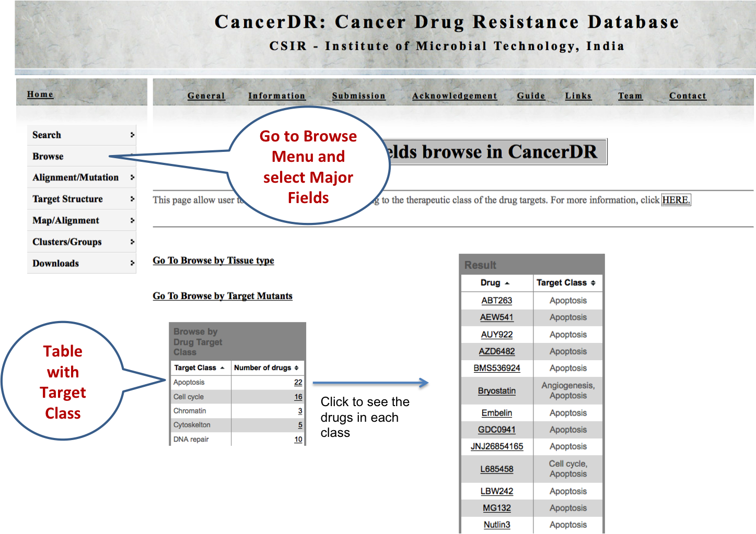Open the Guide navigation link

[x=531, y=96]
